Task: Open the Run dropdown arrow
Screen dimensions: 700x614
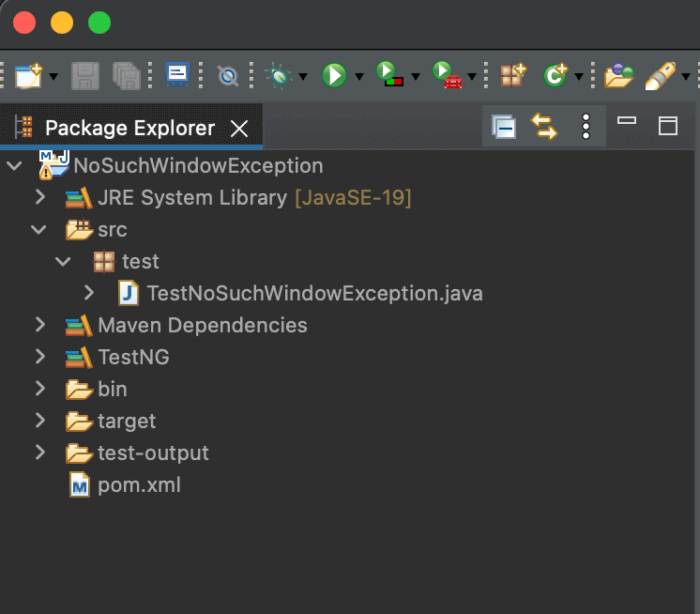Action: click(359, 77)
